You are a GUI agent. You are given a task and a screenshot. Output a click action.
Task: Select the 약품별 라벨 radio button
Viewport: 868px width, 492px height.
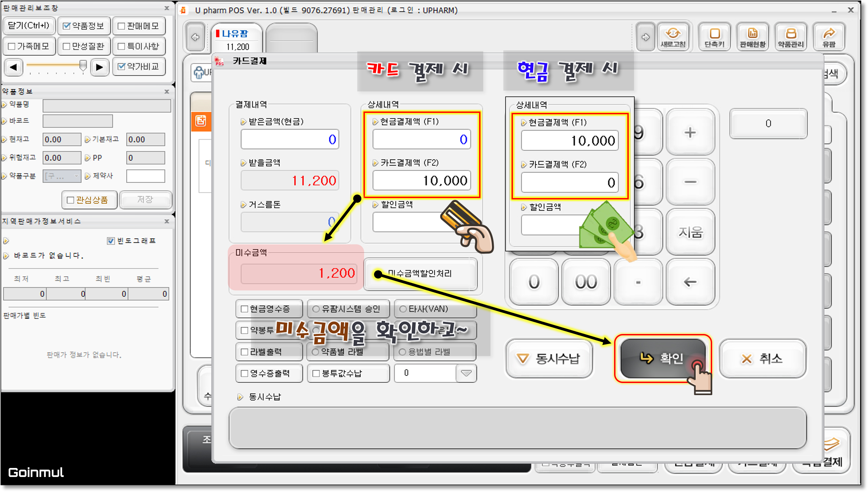[315, 352]
